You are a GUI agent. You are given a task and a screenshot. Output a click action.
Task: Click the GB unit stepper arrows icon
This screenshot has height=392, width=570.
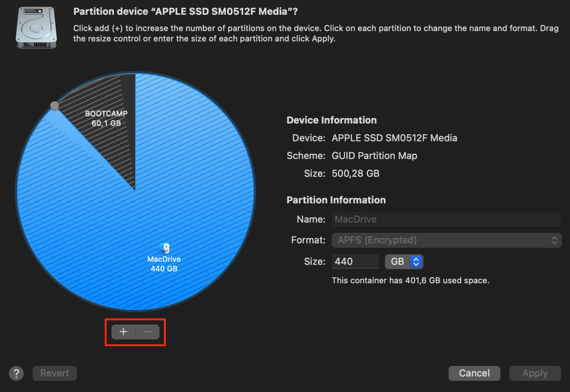[415, 261]
